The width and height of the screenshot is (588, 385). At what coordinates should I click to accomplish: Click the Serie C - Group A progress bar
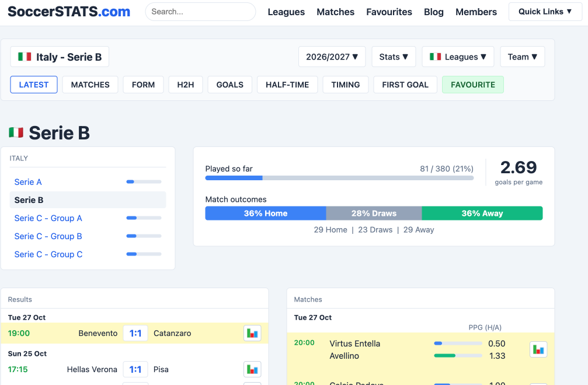pyautogui.click(x=144, y=218)
